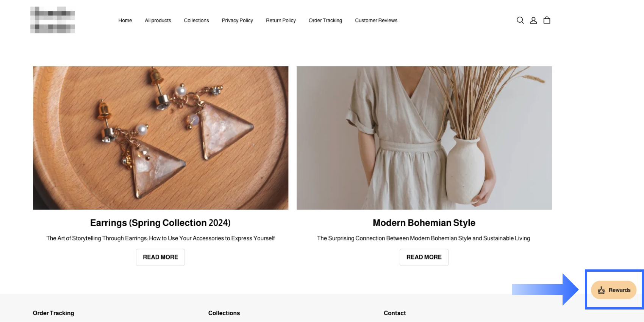Click the footer Collections heading

pos(224,313)
